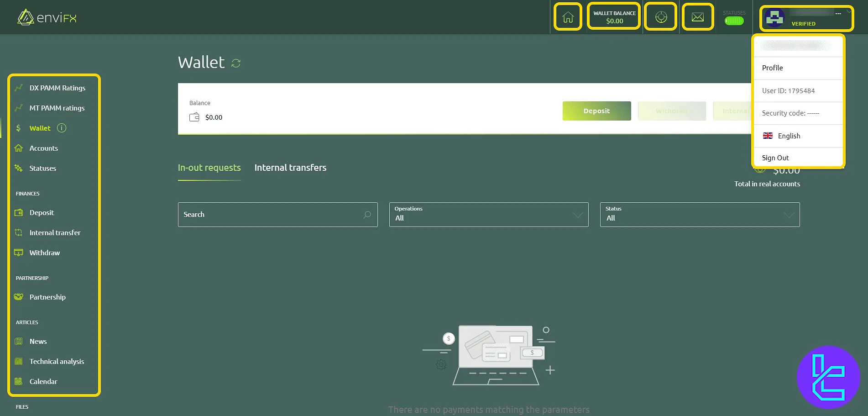Open the Partnership handshake icon
This screenshot has height=416, width=868.
18,297
